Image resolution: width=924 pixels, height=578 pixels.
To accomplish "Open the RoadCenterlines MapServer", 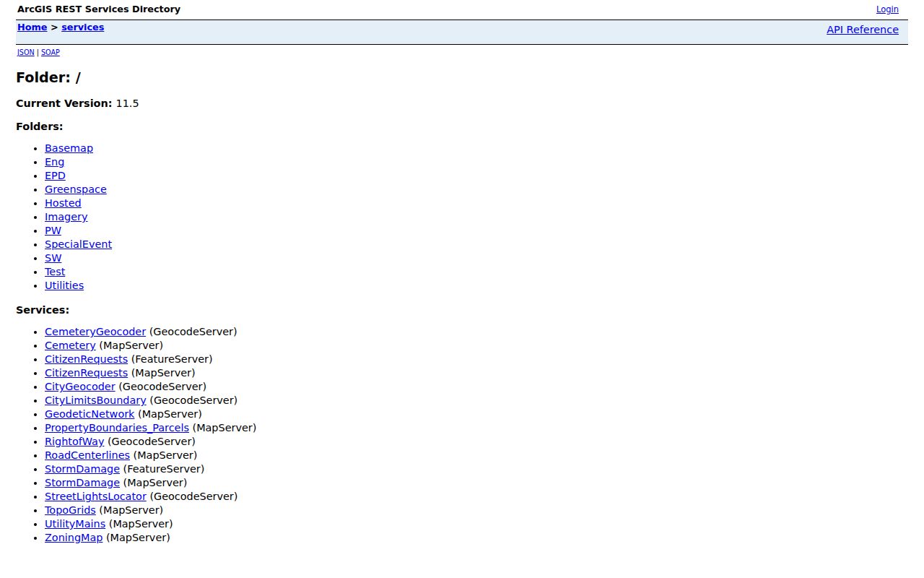I will [87, 455].
